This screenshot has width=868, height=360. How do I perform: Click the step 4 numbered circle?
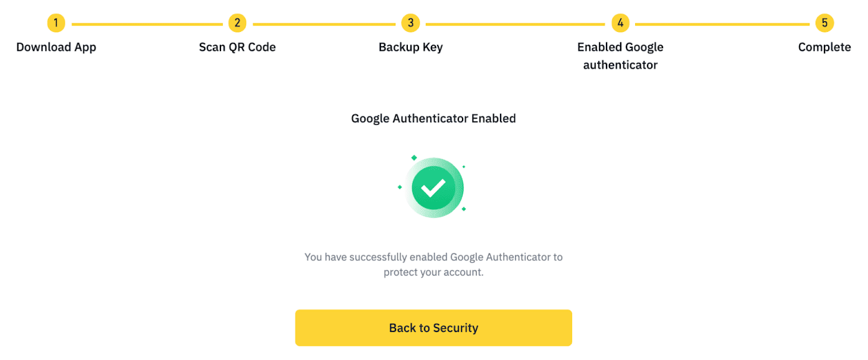tap(620, 22)
